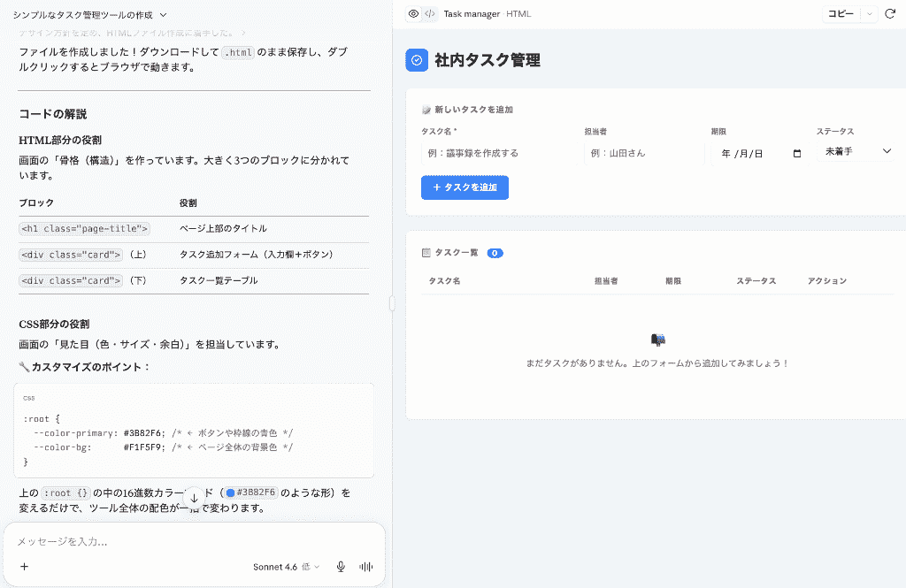
Task: Click the panel divider resize handle
Action: 392,303
